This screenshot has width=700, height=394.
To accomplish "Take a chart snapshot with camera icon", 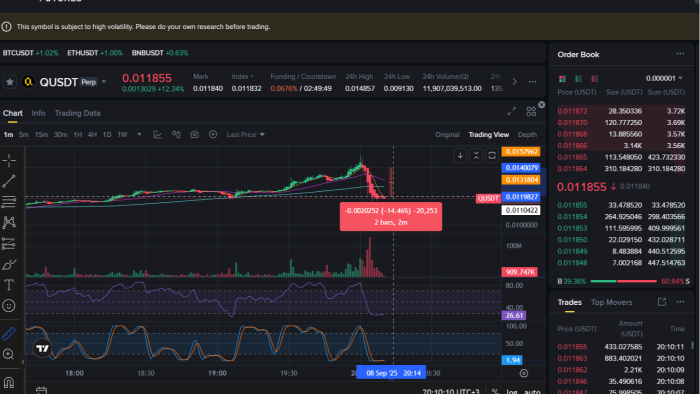I will click(x=195, y=134).
